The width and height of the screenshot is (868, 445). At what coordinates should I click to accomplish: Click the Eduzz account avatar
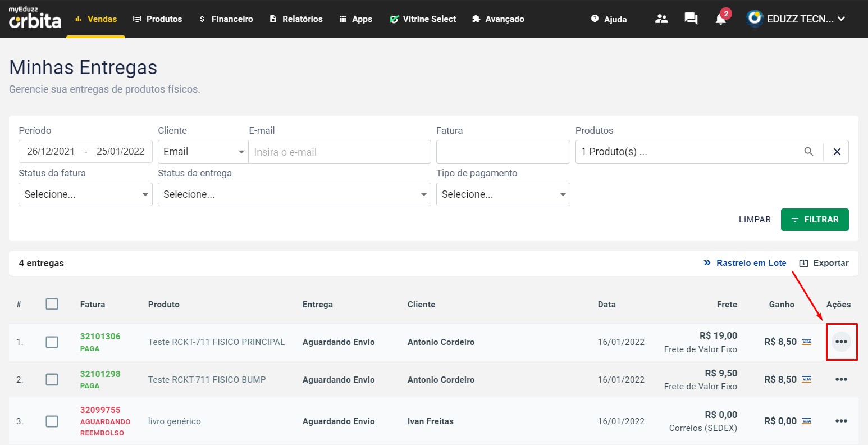(x=755, y=19)
